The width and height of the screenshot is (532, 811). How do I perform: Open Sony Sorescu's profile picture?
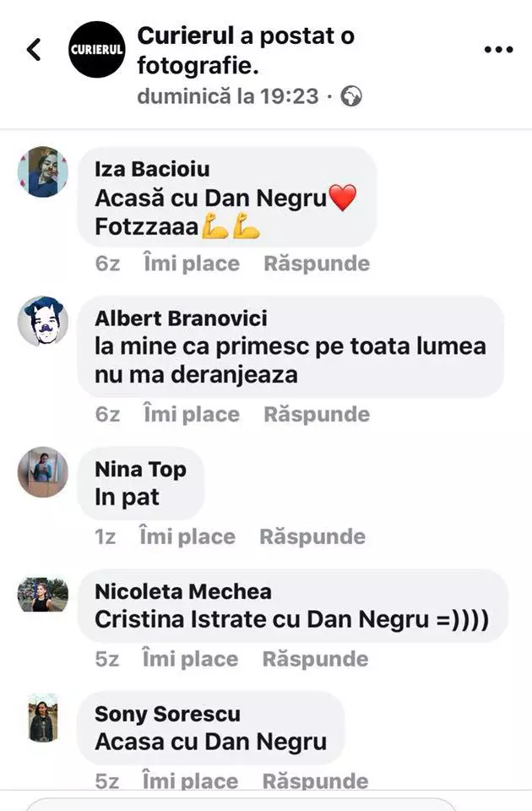[x=43, y=718]
